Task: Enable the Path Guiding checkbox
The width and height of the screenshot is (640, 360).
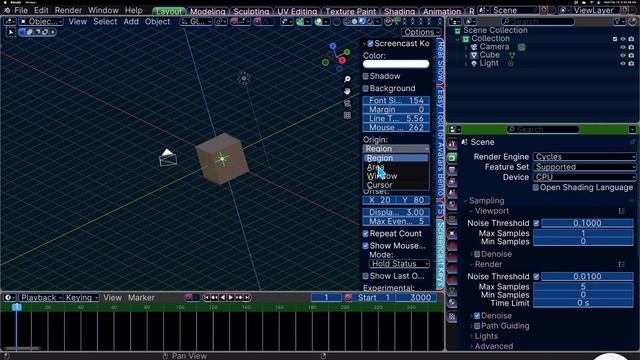Action: (x=477, y=326)
